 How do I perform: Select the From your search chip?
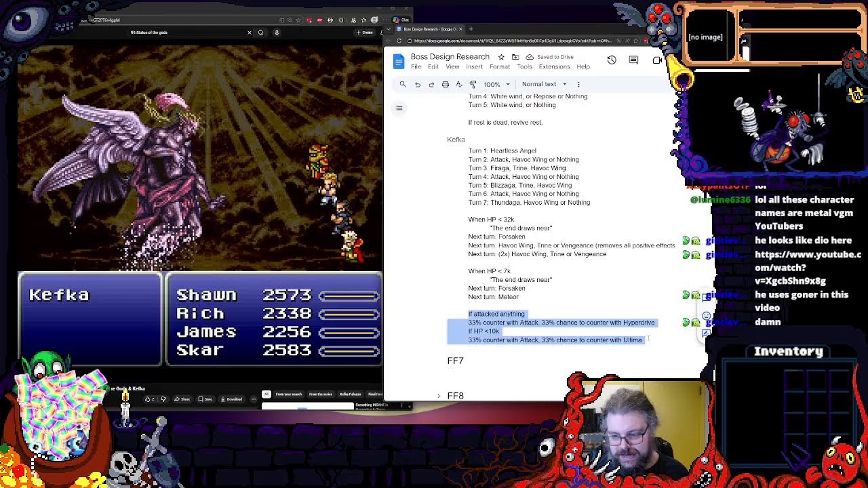289,394
